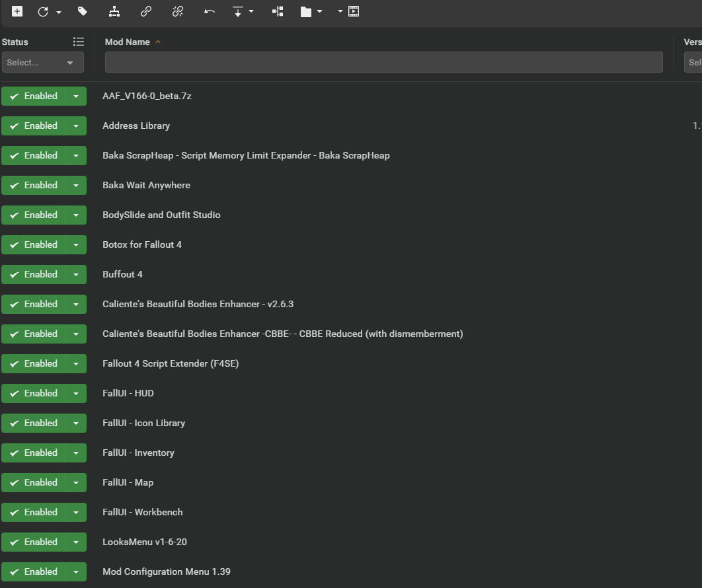Open Manage Rules hierarchy icon

point(114,12)
